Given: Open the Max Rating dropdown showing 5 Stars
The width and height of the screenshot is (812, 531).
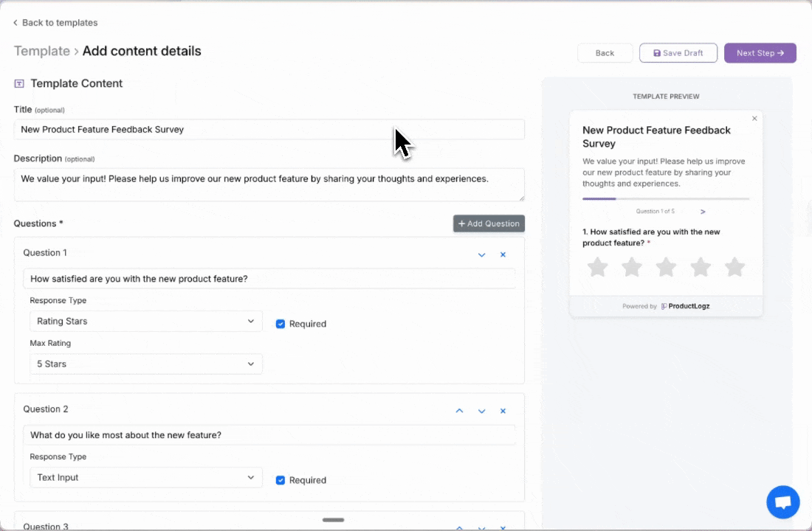Looking at the screenshot, I should pos(145,364).
